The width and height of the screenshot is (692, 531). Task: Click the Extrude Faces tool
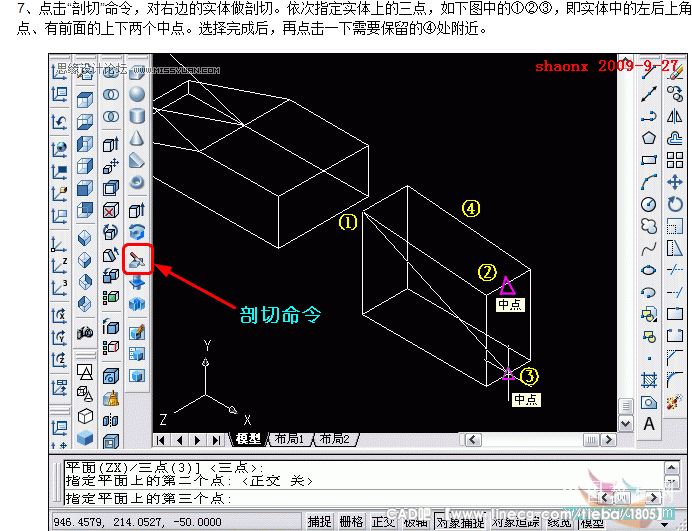(x=111, y=144)
